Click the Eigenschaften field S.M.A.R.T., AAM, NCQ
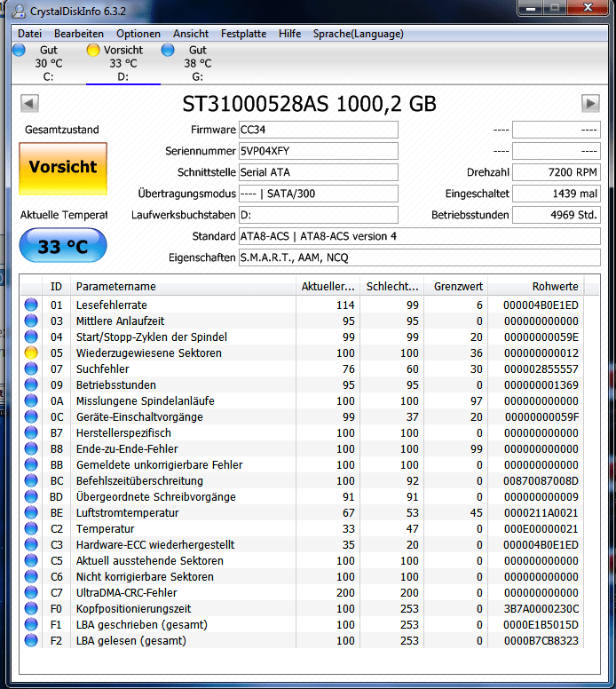This screenshot has width=616, height=689. pos(420,257)
